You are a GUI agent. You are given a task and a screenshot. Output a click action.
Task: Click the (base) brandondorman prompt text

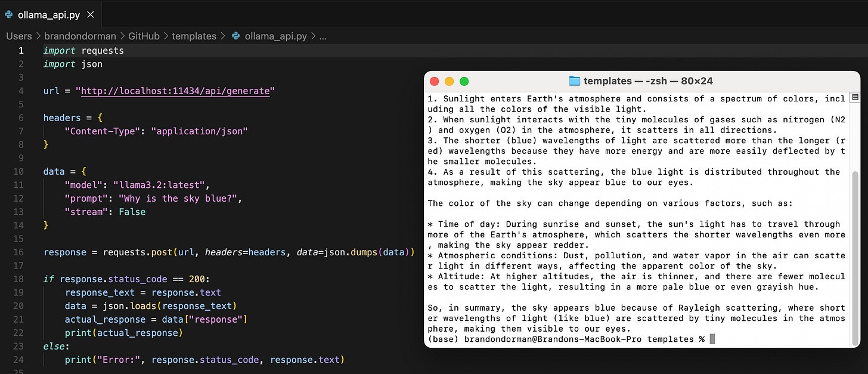(x=566, y=339)
